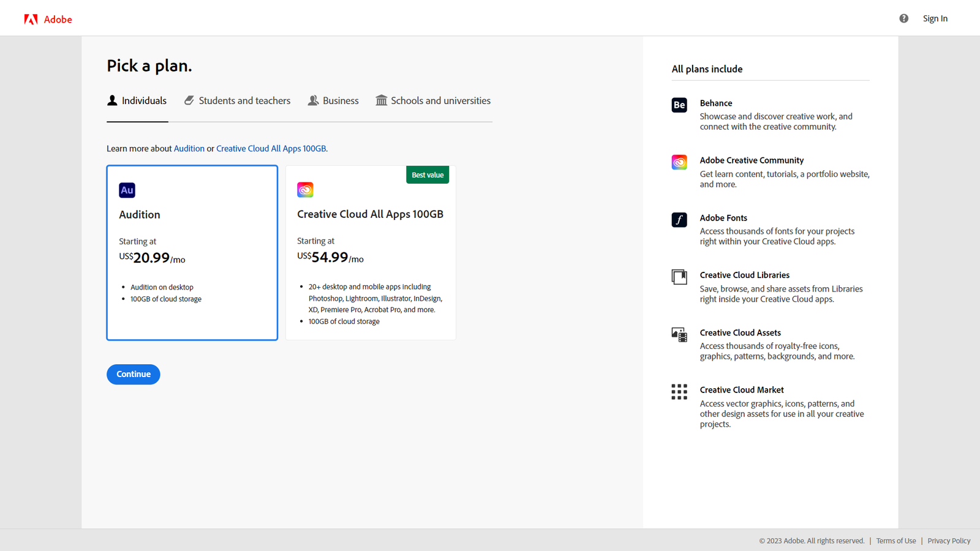Switch to the Students and teachers tab
This screenshot has width=980, height=551.
click(238, 101)
